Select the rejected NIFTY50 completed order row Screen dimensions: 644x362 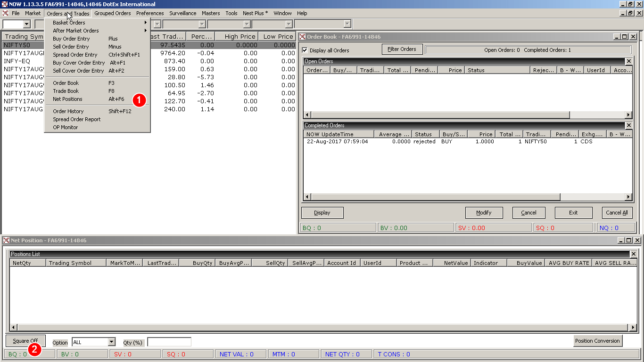468,141
